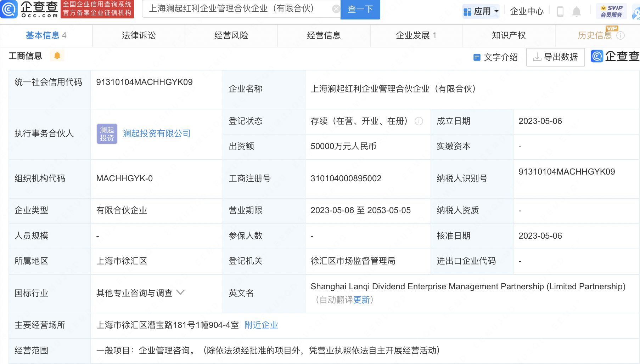This screenshot has width=640, height=364.
Task: Select the 徐汇区市场监督管理局 cell
Action: (x=353, y=261)
